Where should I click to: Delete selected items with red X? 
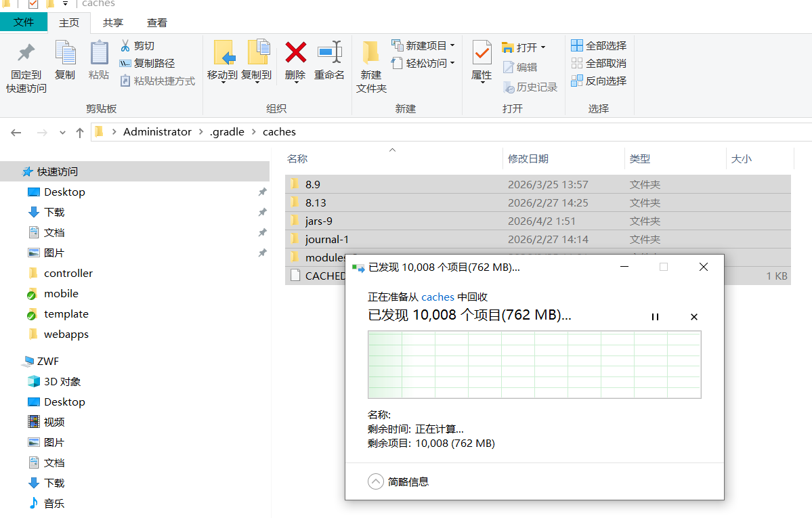coord(295,61)
